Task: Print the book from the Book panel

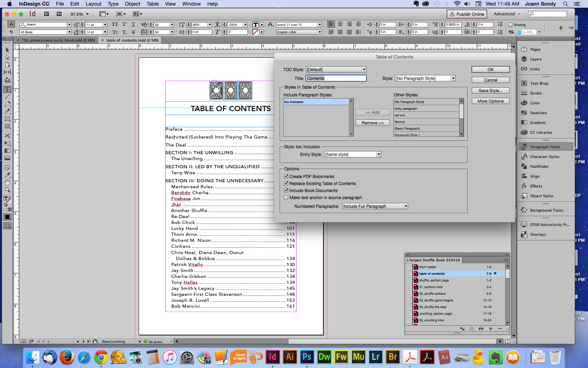Action: click(481, 329)
